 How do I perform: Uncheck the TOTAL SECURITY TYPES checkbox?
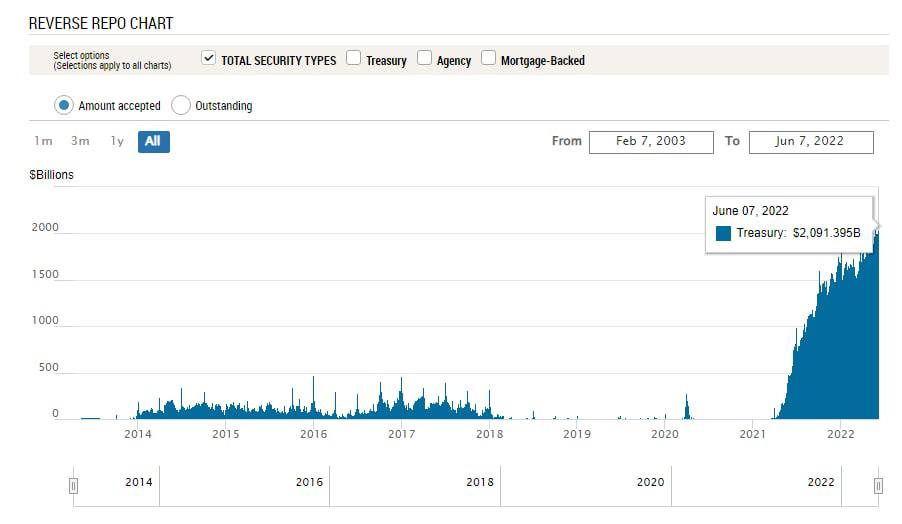pos(208,59)
